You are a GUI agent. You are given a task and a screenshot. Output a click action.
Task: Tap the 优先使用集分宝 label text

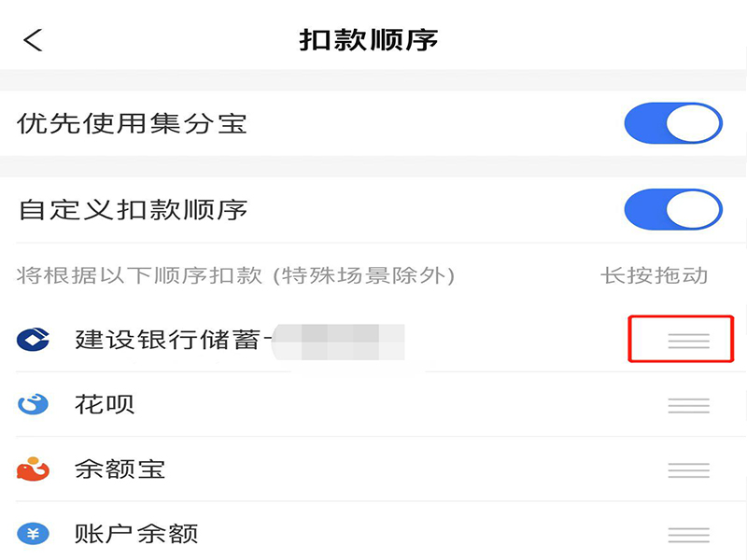coord(132,123)
